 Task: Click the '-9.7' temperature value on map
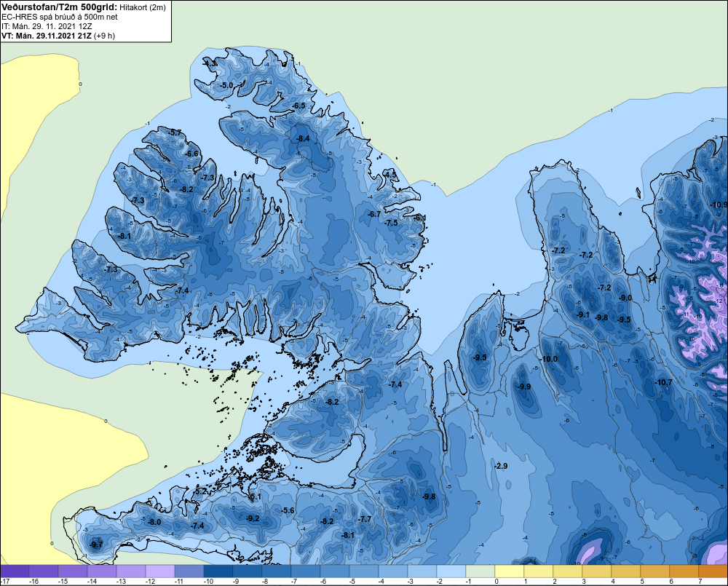(x=97, y=545)
